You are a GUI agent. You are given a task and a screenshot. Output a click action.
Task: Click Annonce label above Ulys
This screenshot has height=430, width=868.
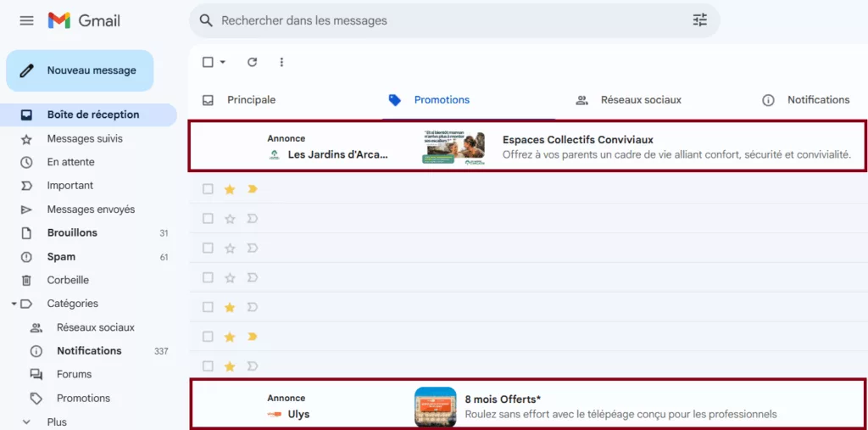(287, 398)
